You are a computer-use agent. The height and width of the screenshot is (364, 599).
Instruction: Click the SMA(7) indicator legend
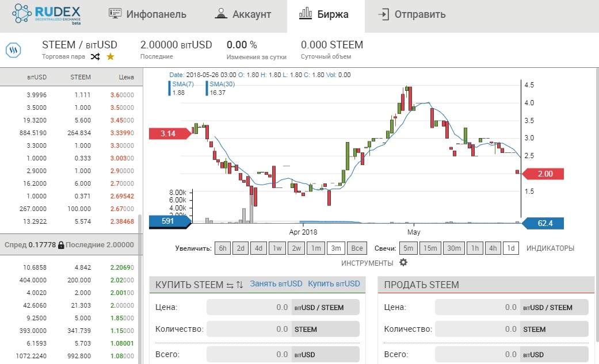click(x=182, y=88)
